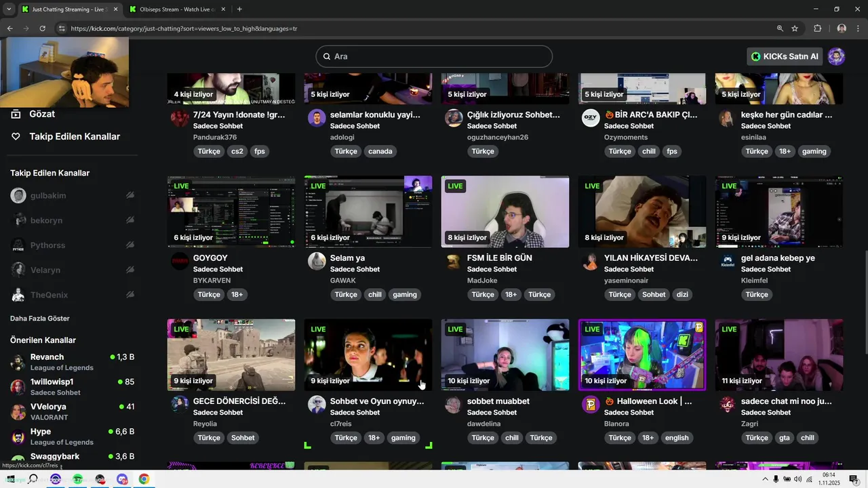
Task: Open the Halloween Look stream thumbnail
Action: pos(642,355)
